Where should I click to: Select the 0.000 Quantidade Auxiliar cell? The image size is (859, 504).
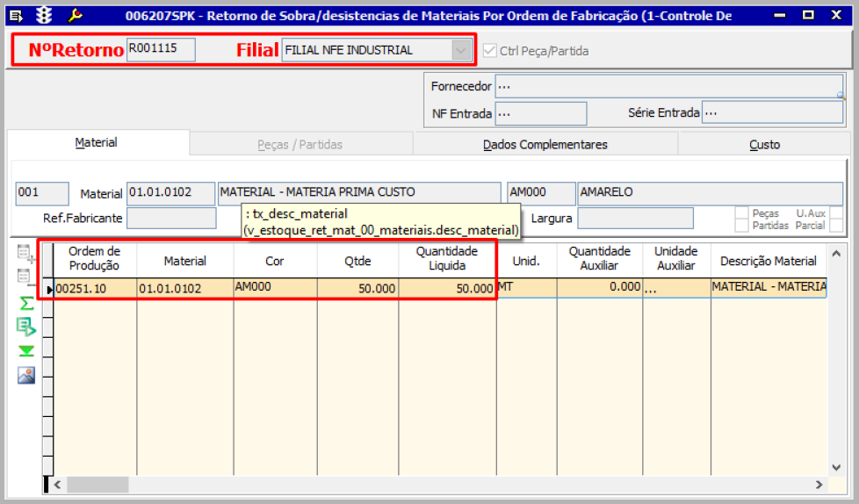point(599,288)
